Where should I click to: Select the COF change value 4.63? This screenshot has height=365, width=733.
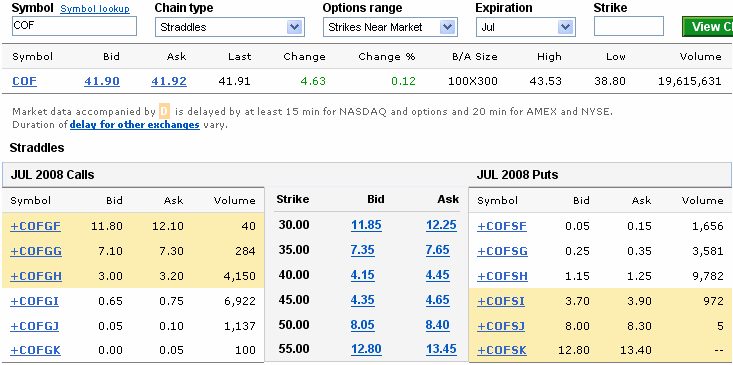tap(313, 81)
